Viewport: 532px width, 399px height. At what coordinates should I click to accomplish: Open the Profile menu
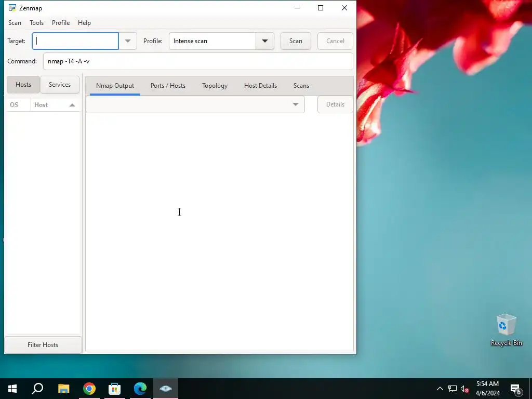coord(61,23)
